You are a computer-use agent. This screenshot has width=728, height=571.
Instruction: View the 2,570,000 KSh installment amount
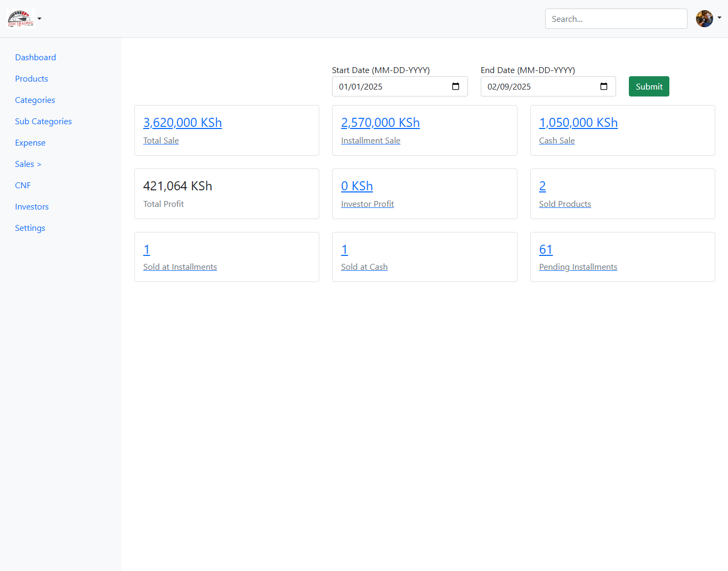380,123
